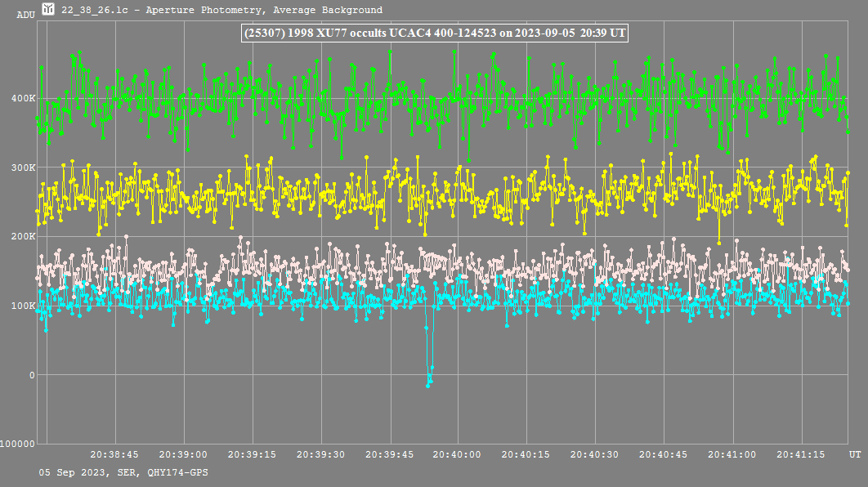Select the 20:40:00 time axis label

tap(458, 454)
